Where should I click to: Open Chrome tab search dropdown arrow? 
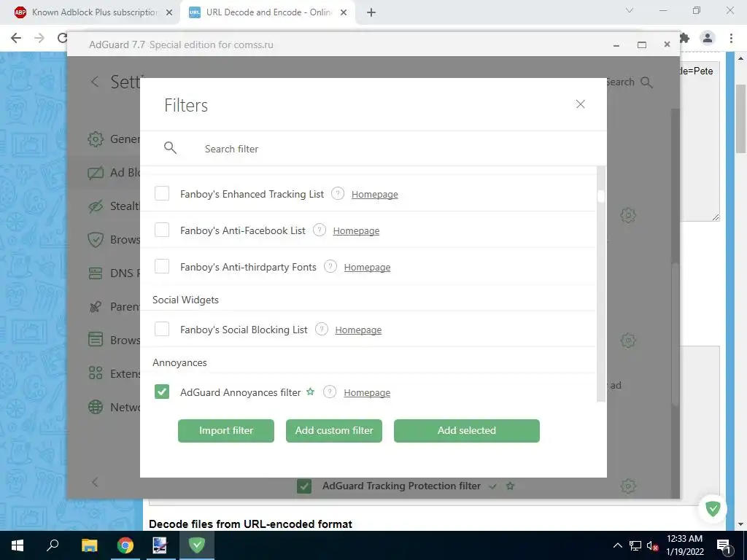(x=630, y=10)
